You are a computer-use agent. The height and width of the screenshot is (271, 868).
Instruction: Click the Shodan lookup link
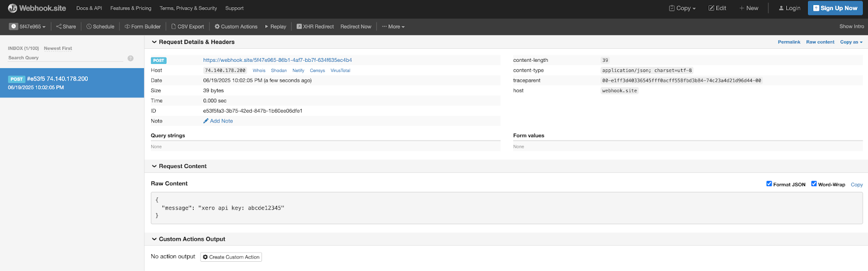279,70
